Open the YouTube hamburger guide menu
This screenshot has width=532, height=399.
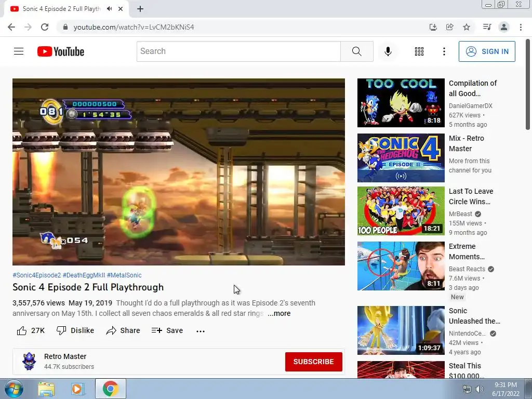pos(19,51)
